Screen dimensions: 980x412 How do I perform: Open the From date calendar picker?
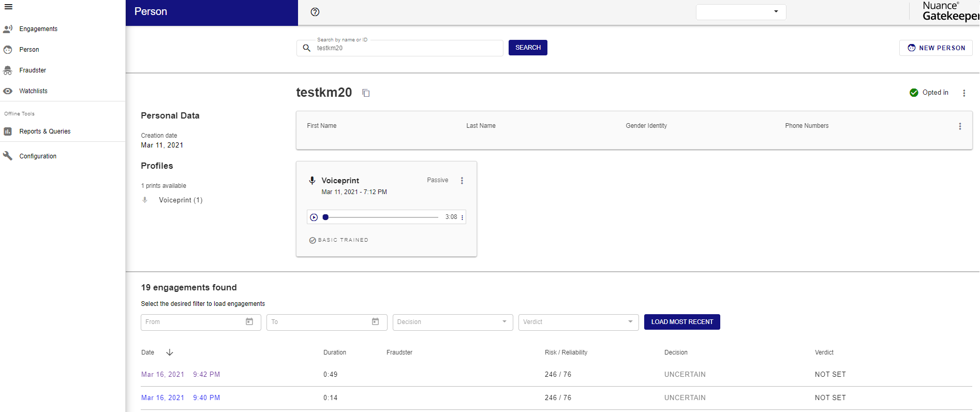pos(249,322)
